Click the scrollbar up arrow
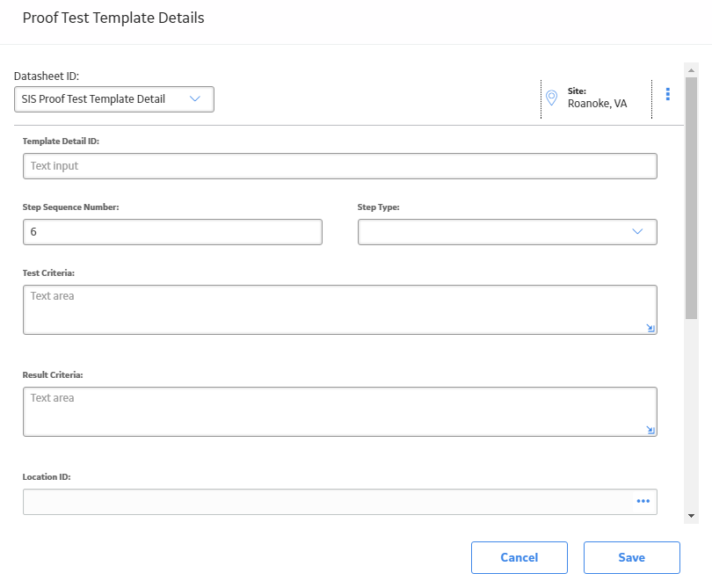 pyautogui.click(x=691, y=70)
